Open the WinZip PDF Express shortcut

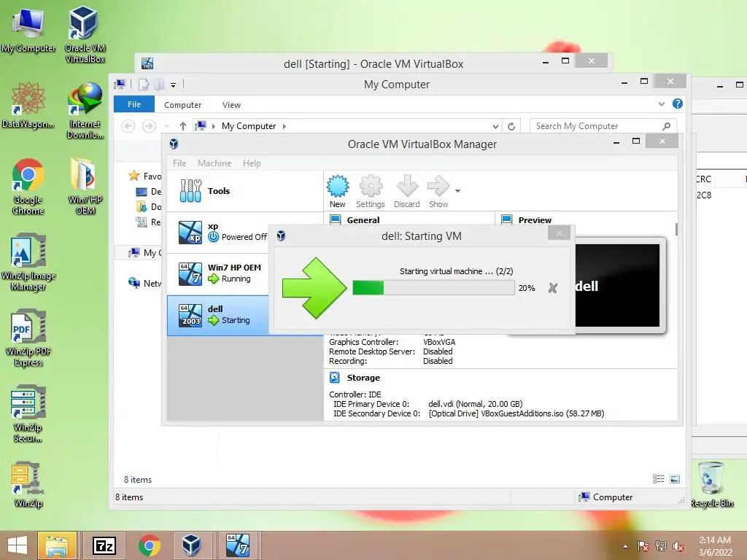[x=28, y=338]
